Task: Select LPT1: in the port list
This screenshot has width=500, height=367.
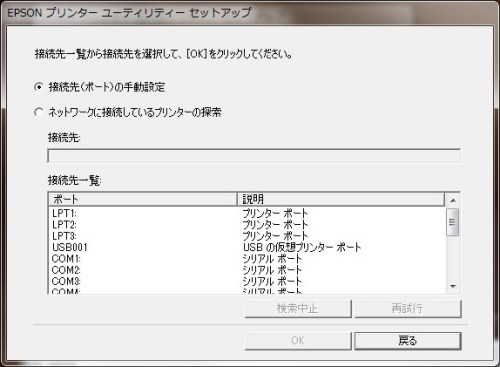Action: (x=64, y=213)
